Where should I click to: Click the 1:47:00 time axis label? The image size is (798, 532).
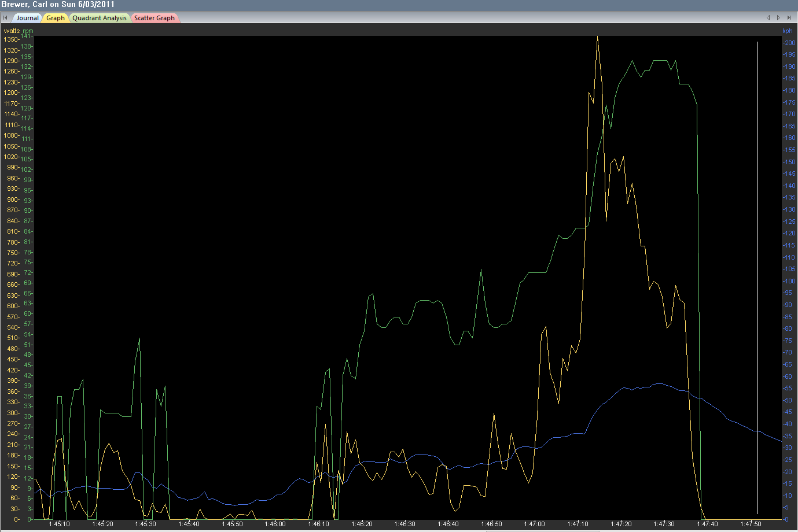pyautogui.click(x=534, y=524)
